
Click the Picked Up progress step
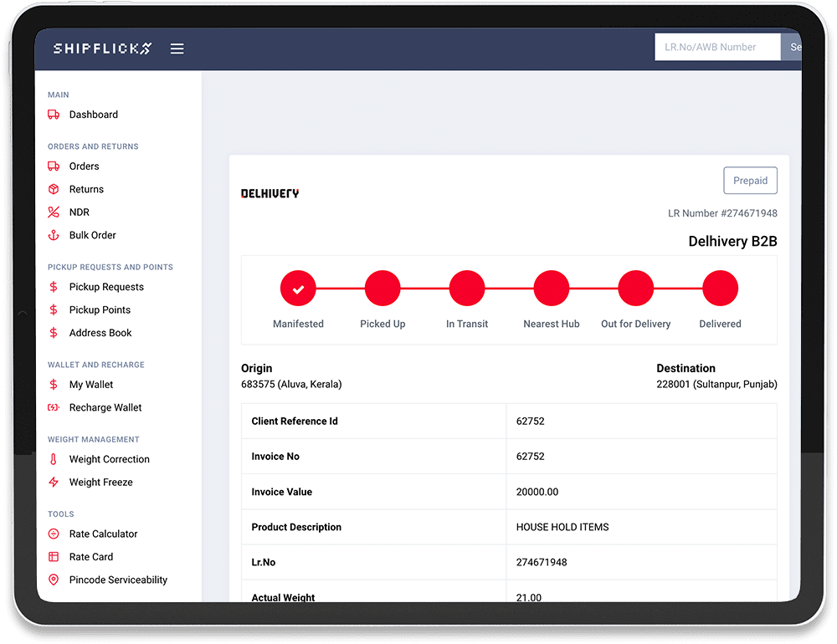(383, 288)
